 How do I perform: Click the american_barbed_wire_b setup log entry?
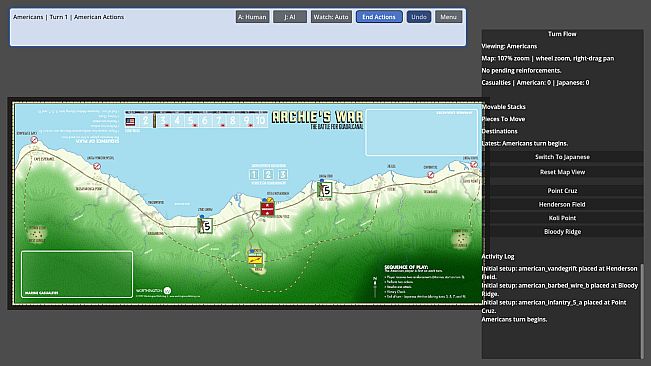560,290
